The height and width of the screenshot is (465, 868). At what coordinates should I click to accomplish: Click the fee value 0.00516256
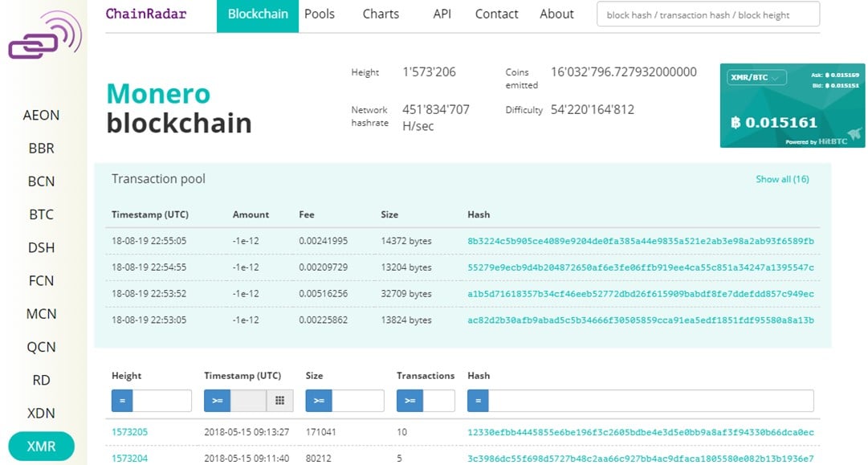(324, 294)
